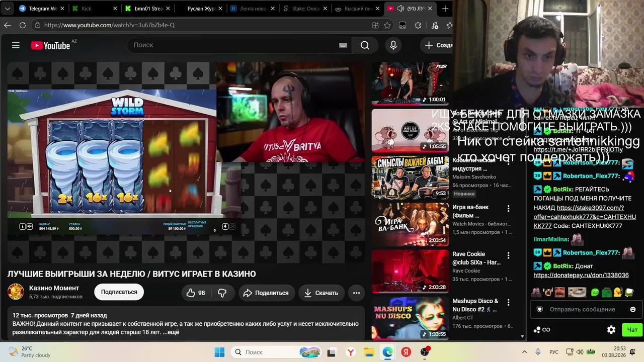Open options for Rave Cookie suggestion
The height and width of the screenshot is (362, 644).
tap(508, 255)
